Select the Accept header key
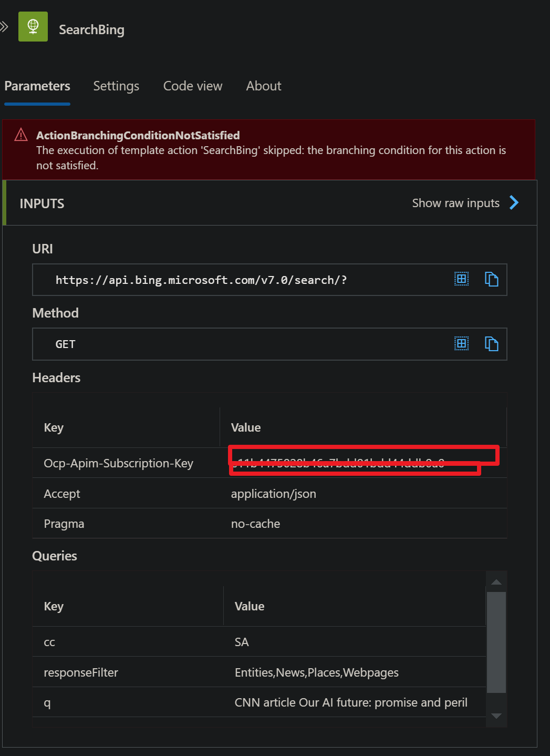 point(62,494)
